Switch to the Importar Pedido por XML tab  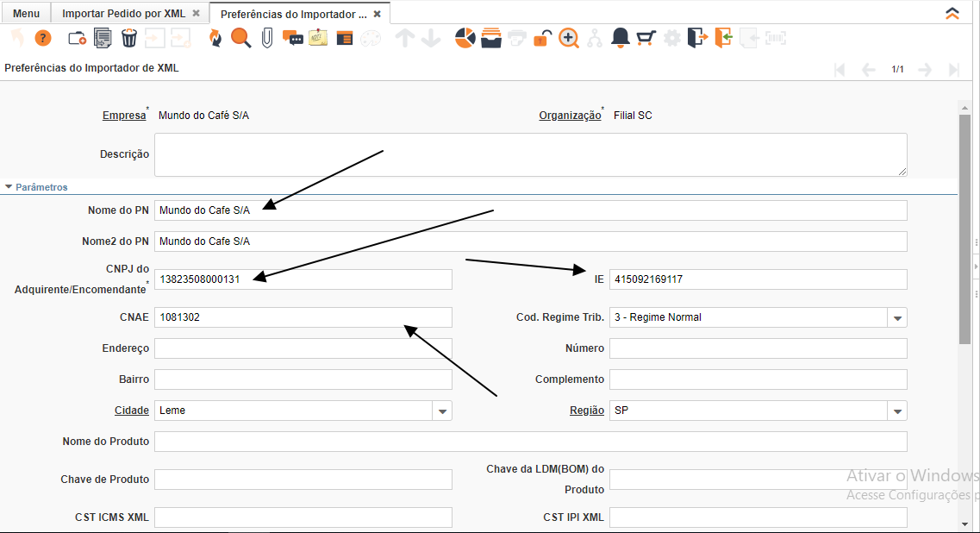point(123,14)
